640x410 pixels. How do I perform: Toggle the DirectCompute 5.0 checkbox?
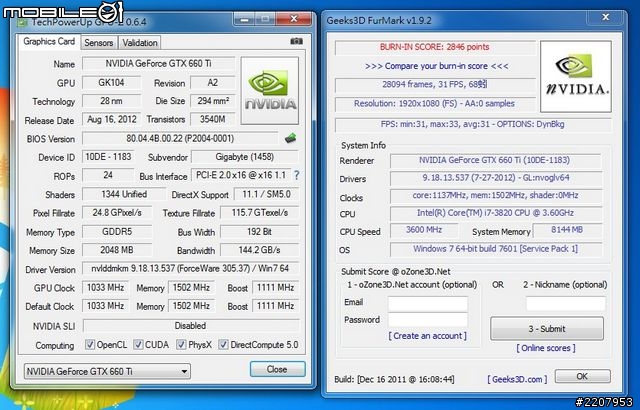tap(223, 345)
